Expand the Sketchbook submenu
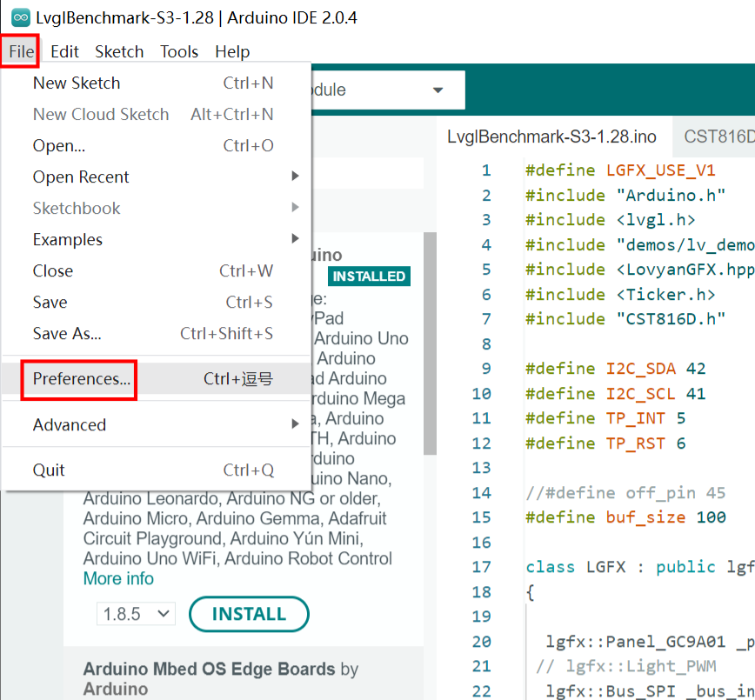Viewport: 755px width, 700px height. pyautogui.click(x=156, y=208)
